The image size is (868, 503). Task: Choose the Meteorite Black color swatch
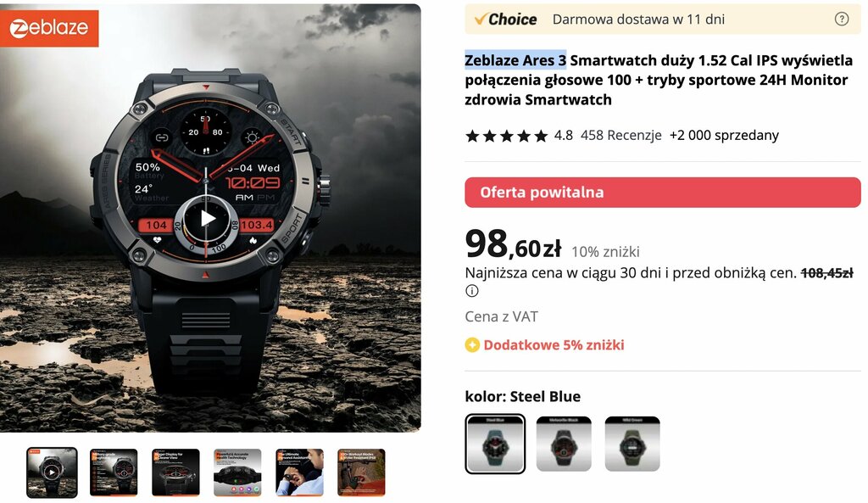click(564, 444)
